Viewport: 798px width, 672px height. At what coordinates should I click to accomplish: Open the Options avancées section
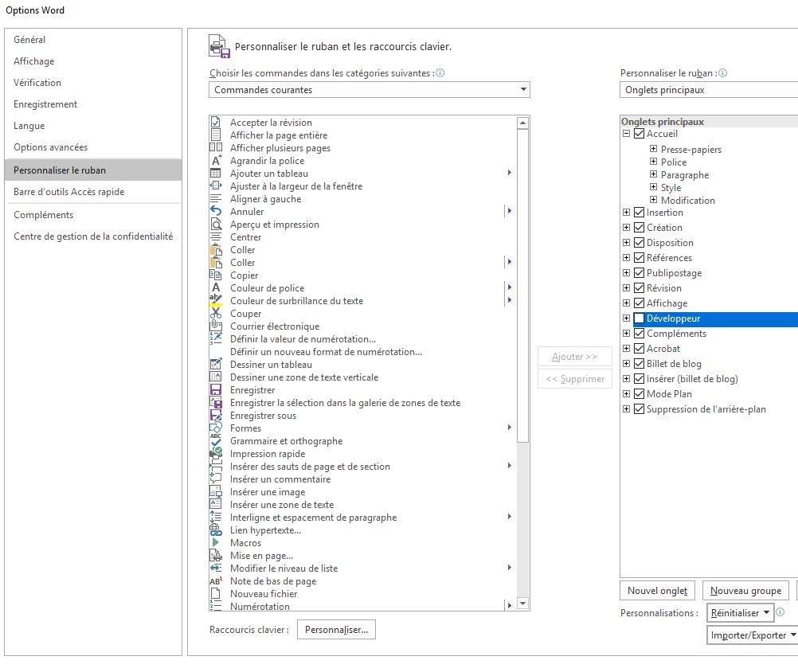[50, 147]
